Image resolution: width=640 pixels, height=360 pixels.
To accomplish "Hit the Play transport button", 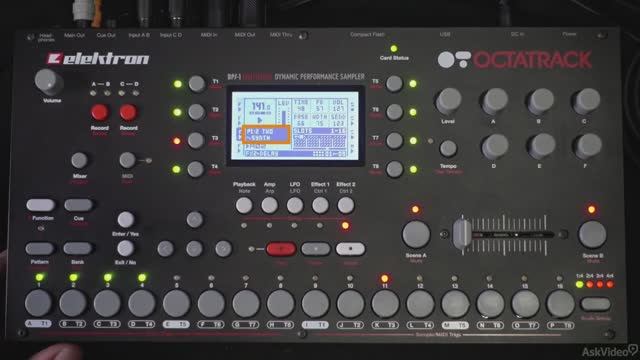I will [316, 249].
